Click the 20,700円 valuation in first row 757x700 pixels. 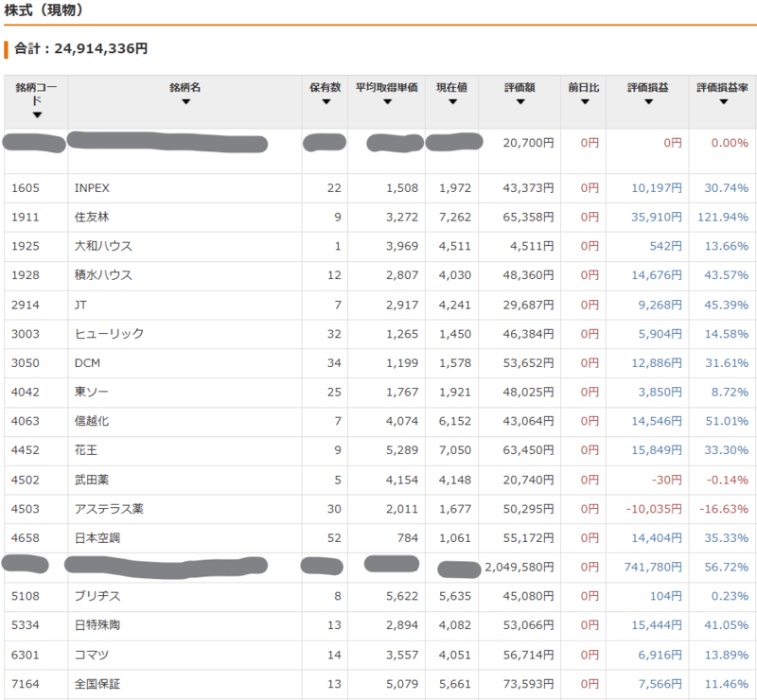pos(528,143)
